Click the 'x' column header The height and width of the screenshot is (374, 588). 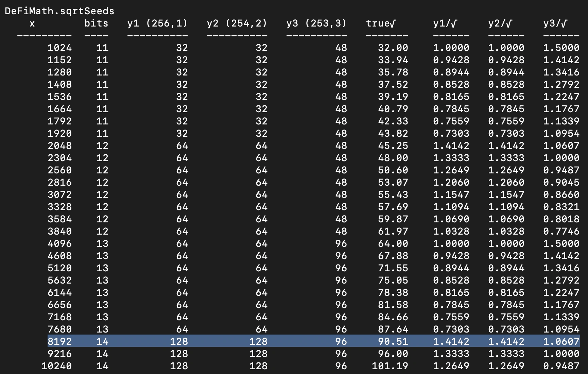(x=32, y=24)
